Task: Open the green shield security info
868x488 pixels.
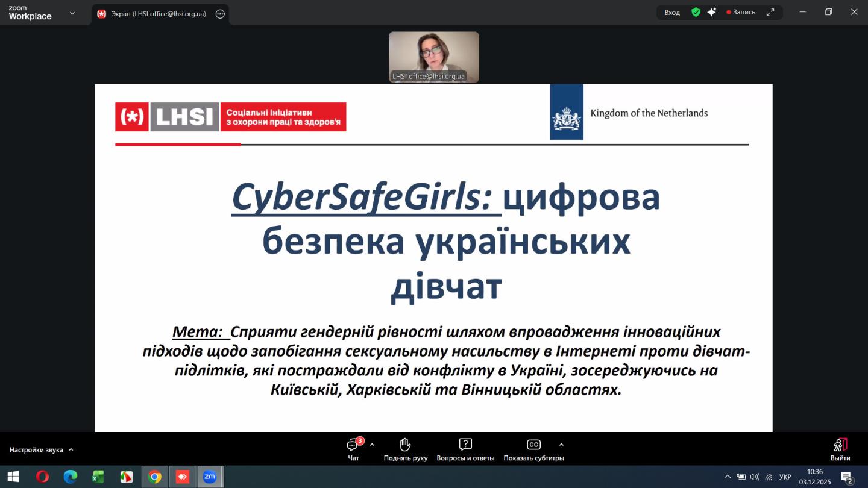Action: click(x=696, y=12)
